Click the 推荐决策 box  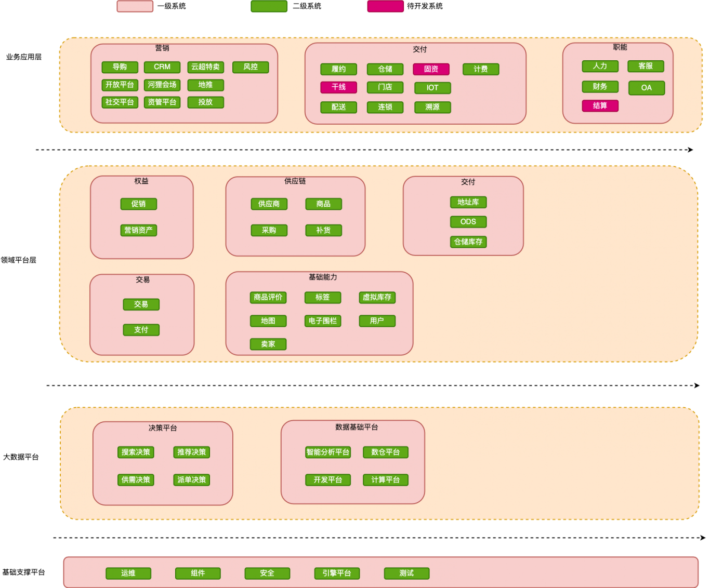tap(192, 452)
